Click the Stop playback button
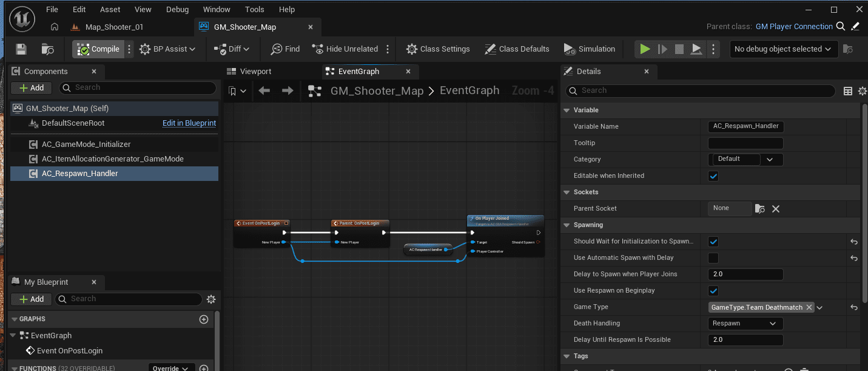The image size is (868, 371). point(679,49)
